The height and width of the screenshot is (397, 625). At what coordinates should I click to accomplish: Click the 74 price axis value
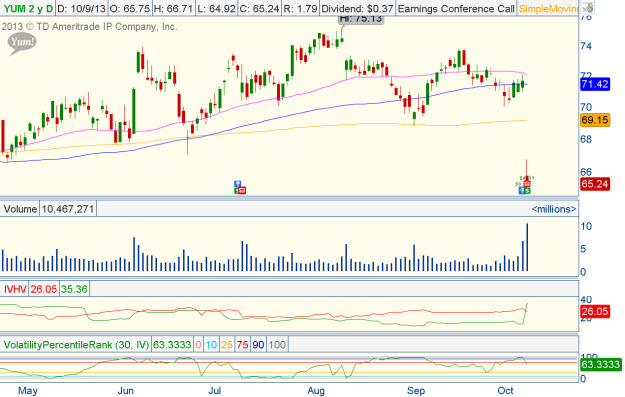coord(586,46)
